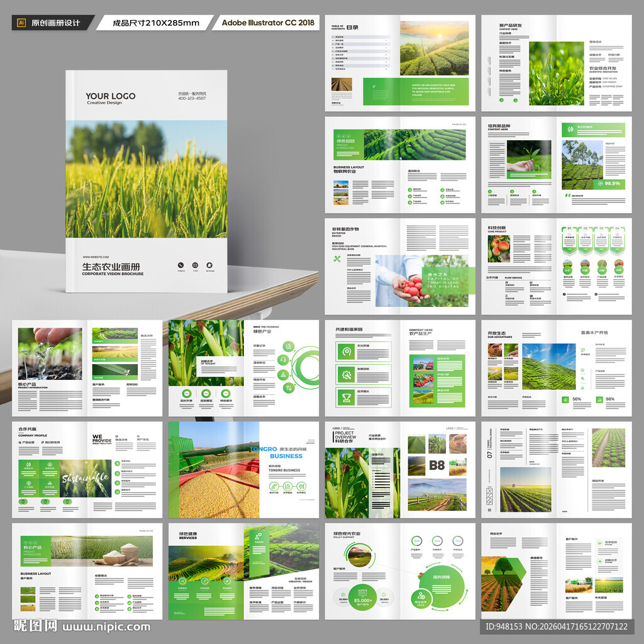Image resolution: width=644 pixels, height=644 pixels.
Task: Click the WE PROVIDE heading
Action: [x=101, y=438]
